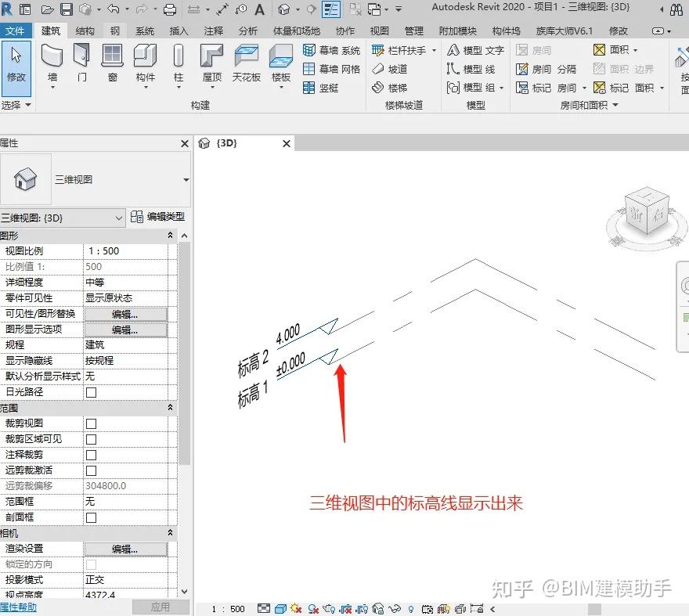Expand the 选择 panel dropdown
The width and height of the screenshot is (689, 616).
pos(28,105)
